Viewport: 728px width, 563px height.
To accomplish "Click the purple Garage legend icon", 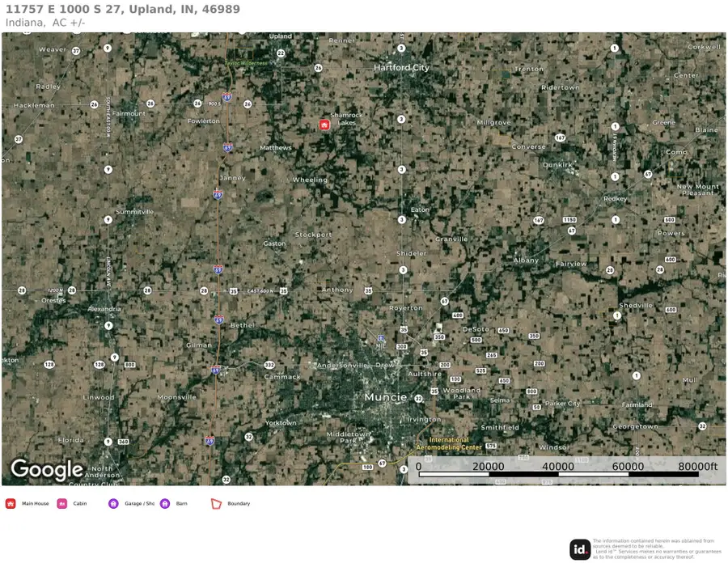I will [113, 503].
